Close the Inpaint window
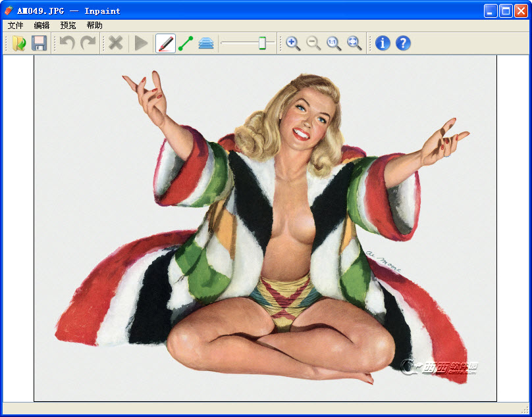The image size is (532, 417). tap(521, 11)
